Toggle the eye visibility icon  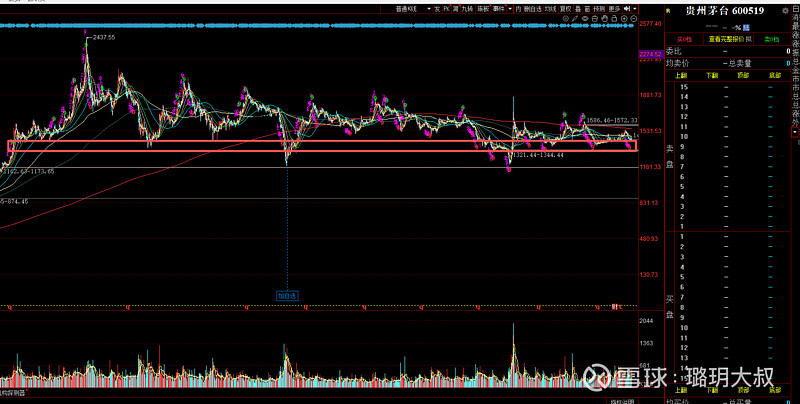pos(585,19)
